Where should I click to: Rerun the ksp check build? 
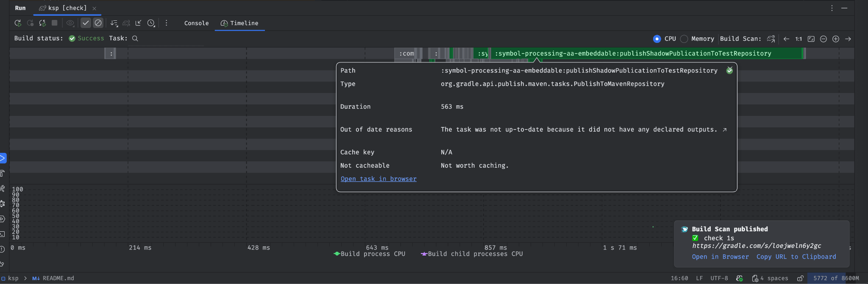point(18,23)
